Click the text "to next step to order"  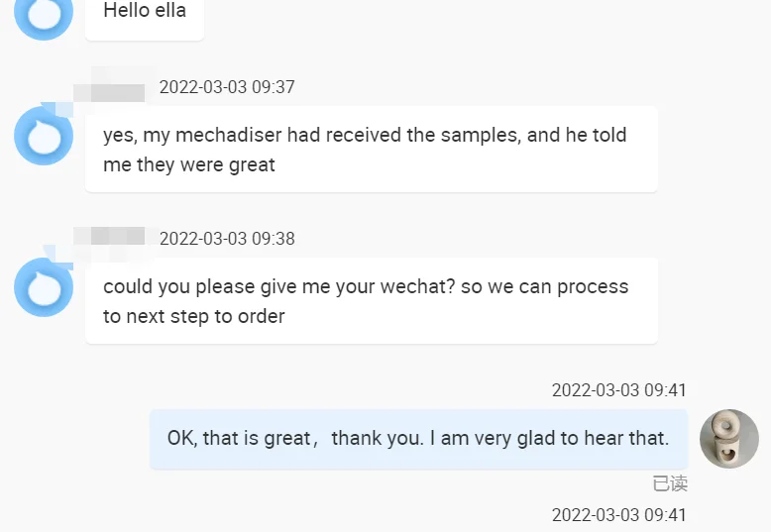click(x=194, y=317)
